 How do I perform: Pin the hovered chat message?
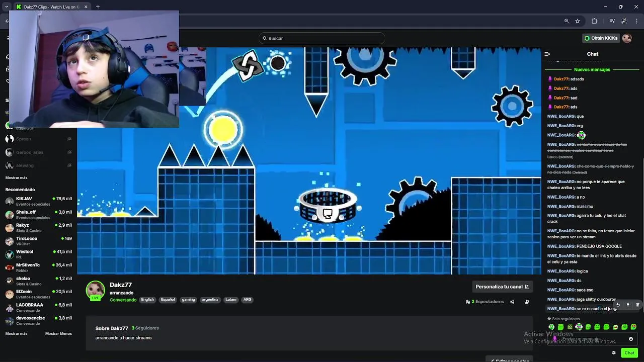coord(628,305)
